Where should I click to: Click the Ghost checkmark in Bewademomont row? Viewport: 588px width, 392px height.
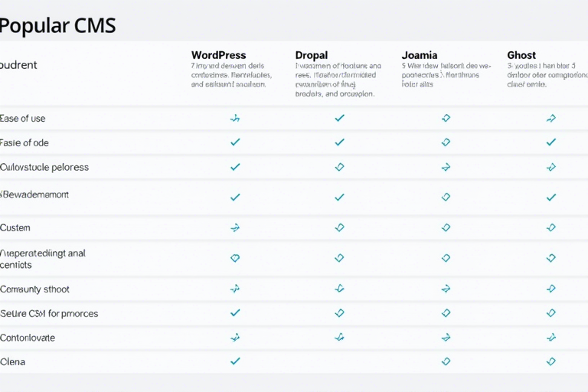550,197
